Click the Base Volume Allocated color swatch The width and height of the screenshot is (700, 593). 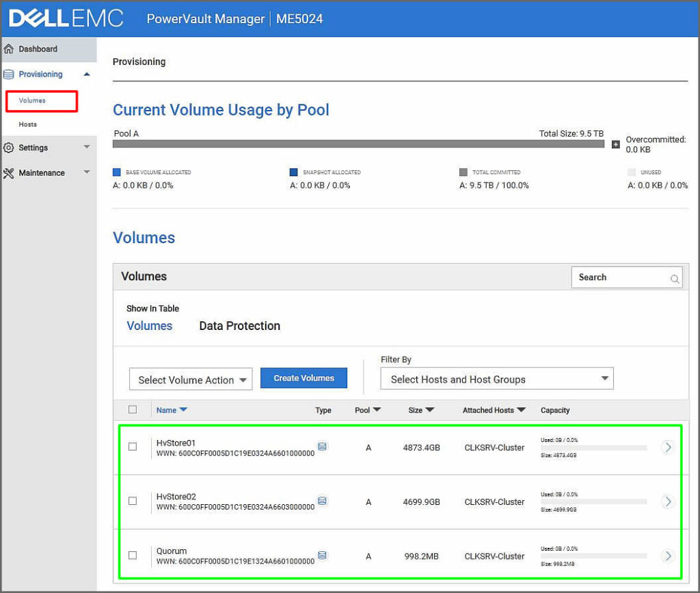coord(117,172)
